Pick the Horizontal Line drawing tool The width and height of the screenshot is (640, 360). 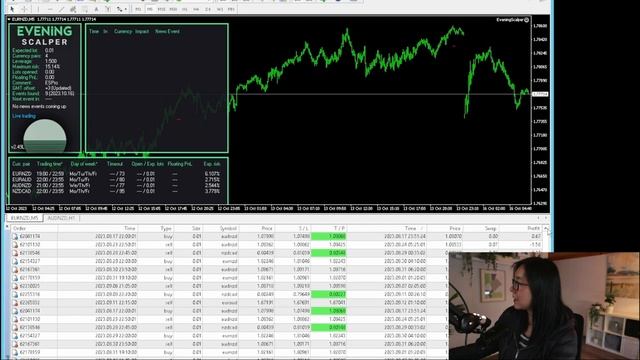(50, 9)
